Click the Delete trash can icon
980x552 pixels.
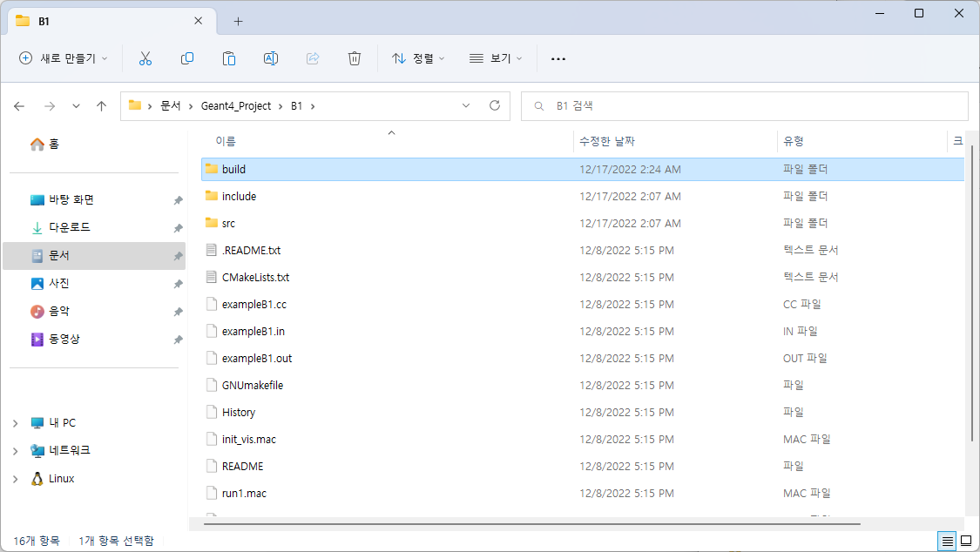point(355,58)
